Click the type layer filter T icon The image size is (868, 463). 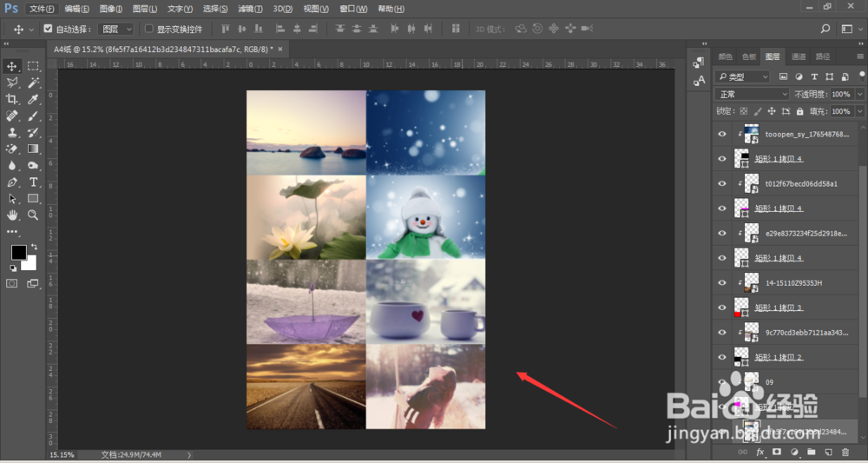pos(814,76)
